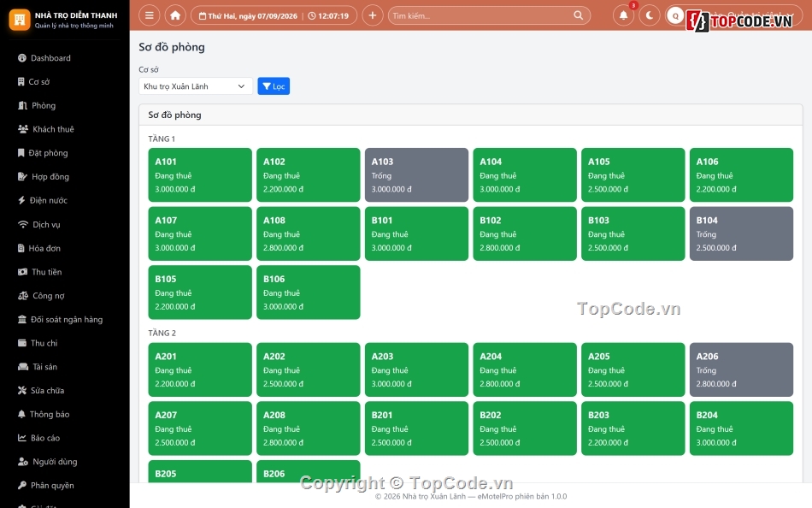
Task: Click the date display Thứ Hai 07/09/2026
Action: coord(248,16)
